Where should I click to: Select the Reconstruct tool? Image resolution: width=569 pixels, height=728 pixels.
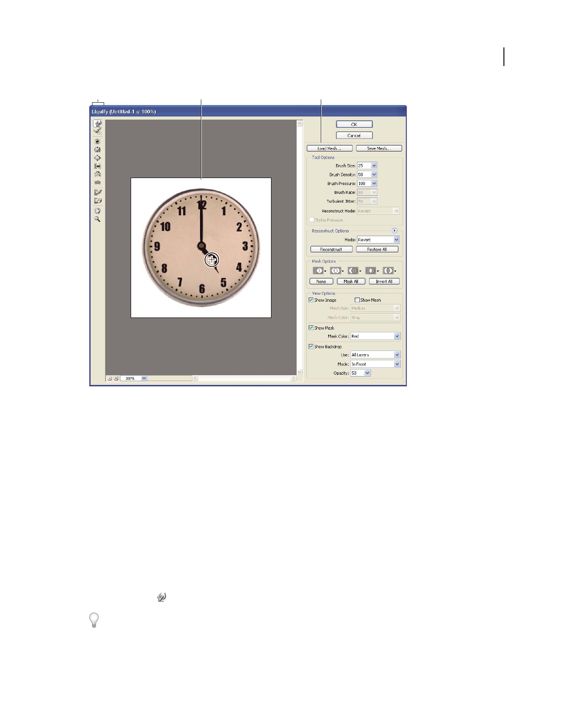(x=98, y=132)
